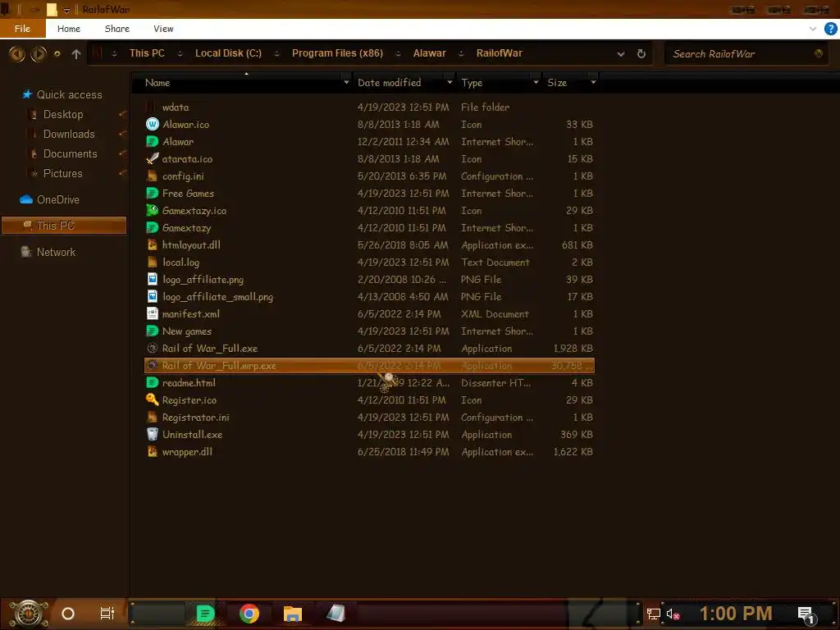840x630 pixels.
Task: Open recent locations dropdown arrow
Action: coord(57,53)
